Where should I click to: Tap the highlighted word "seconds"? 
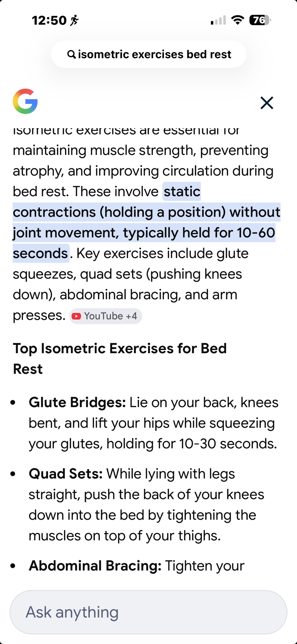[x=41, y=253]
